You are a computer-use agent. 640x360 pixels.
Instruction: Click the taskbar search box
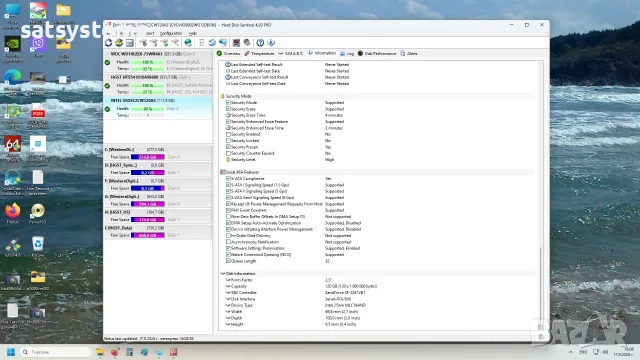point(56,352)
